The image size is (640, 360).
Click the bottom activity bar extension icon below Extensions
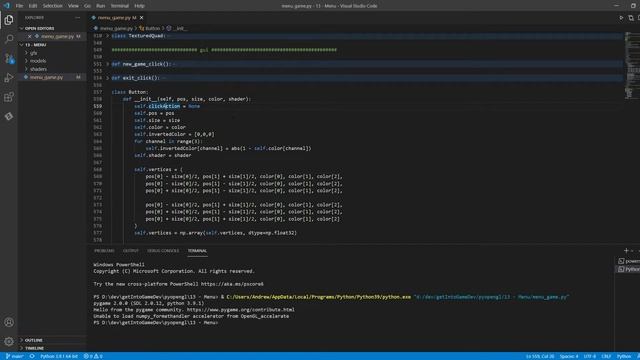(x=9, y=116)
